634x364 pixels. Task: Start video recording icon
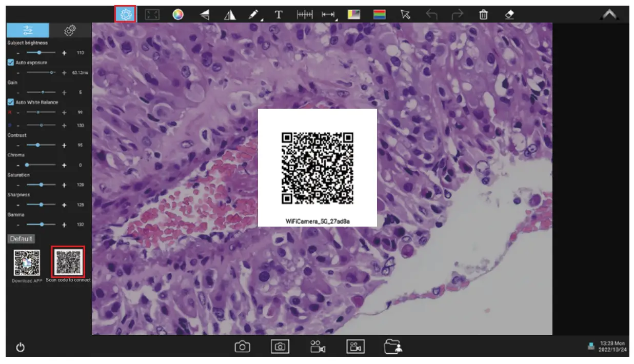(x=318, y=347)
